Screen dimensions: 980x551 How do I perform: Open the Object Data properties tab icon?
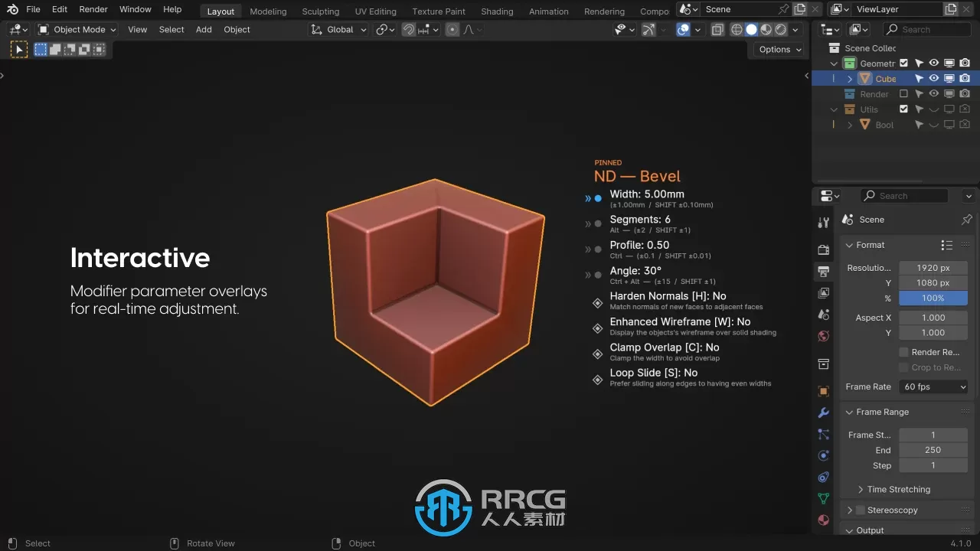click(x=824, y=498)
